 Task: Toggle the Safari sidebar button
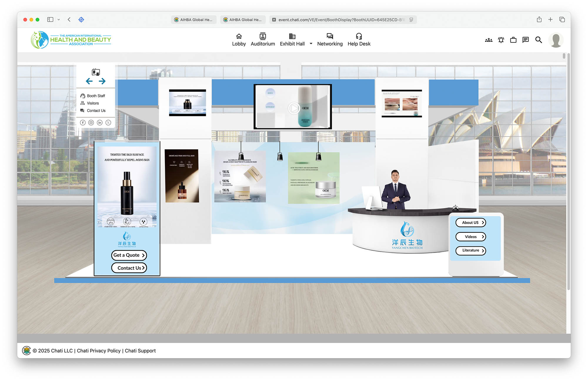coord(50,20)
